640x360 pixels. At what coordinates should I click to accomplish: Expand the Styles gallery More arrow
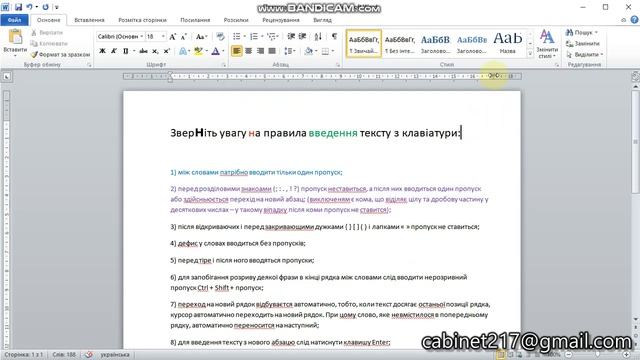point(530,54)
